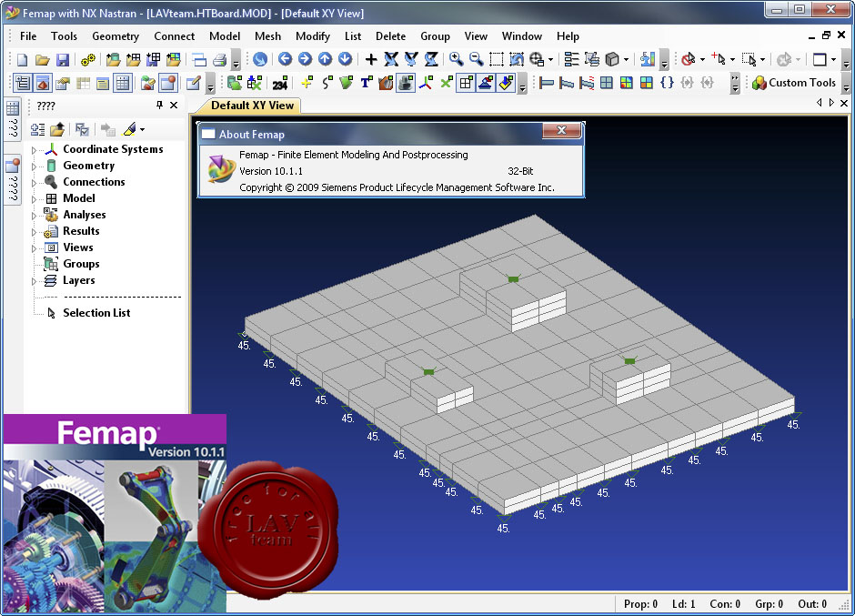
Task: Create a new model with New icon
Action: (23, 59)
